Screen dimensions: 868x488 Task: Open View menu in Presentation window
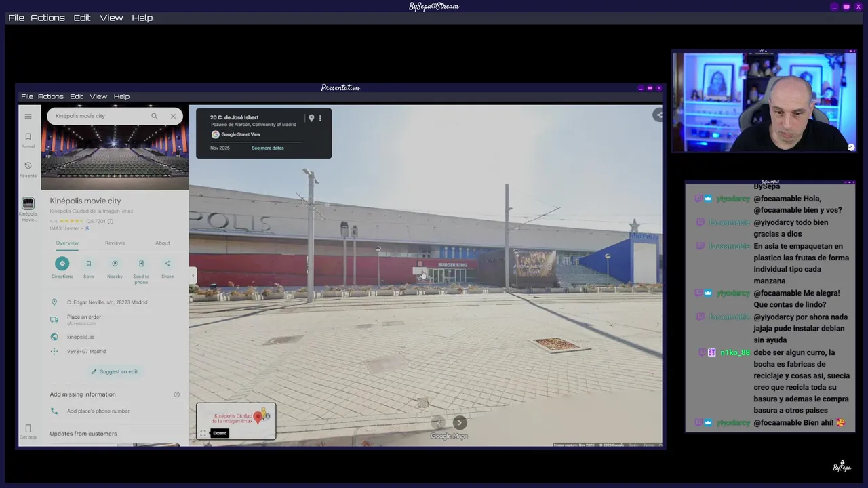[x=99, y=96]
